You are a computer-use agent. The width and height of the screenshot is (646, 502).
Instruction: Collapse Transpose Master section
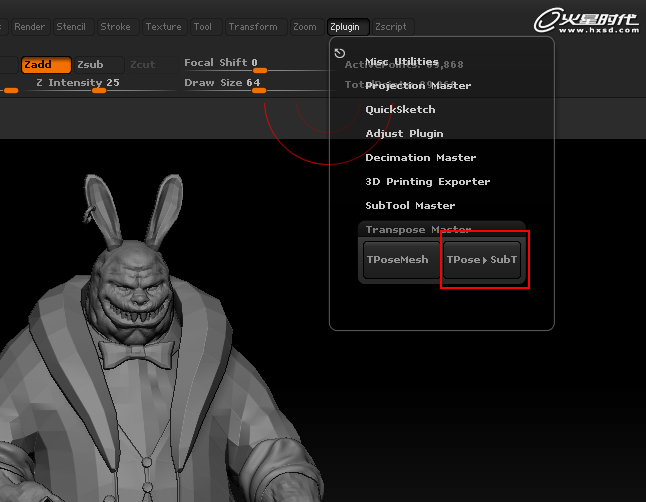click(x=419, y=229)
